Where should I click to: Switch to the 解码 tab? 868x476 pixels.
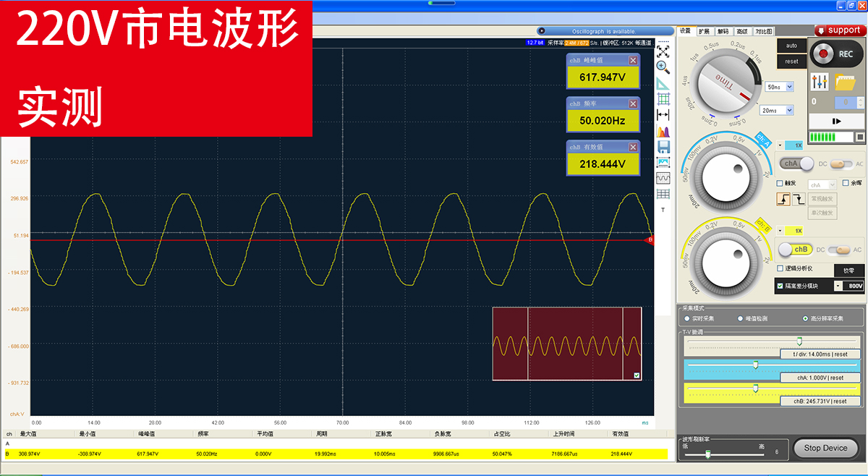723,31
